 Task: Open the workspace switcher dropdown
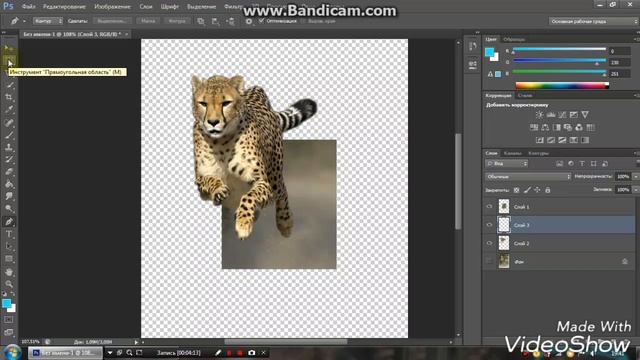click(594, 21)
